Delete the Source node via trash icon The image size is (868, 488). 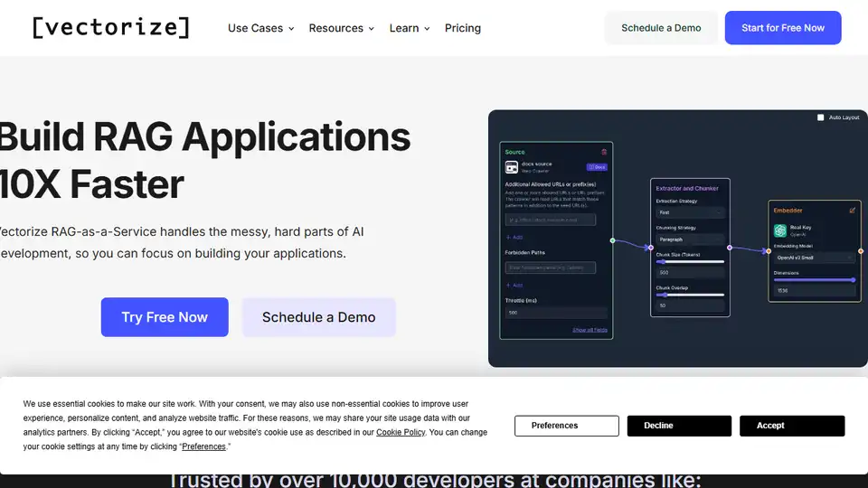coord(604,152)
